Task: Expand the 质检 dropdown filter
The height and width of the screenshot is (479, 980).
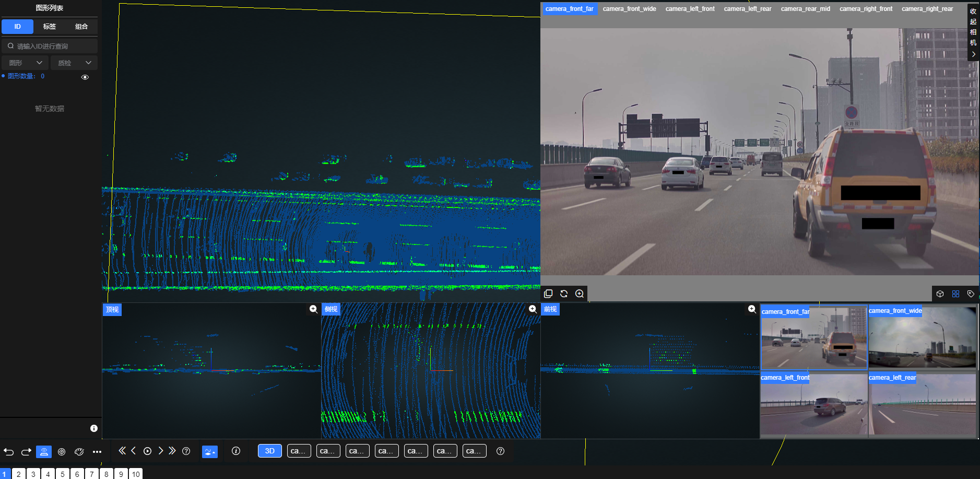Action: click(74, 63)
